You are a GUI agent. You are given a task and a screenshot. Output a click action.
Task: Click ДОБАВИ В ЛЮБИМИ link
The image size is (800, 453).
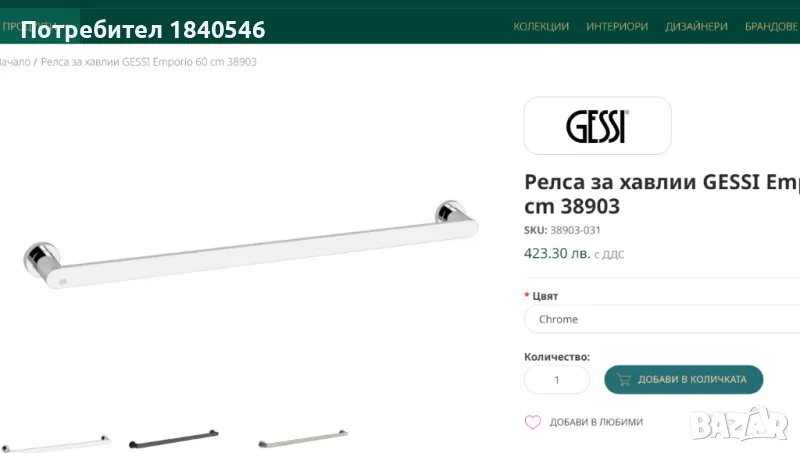pos(596,422)
